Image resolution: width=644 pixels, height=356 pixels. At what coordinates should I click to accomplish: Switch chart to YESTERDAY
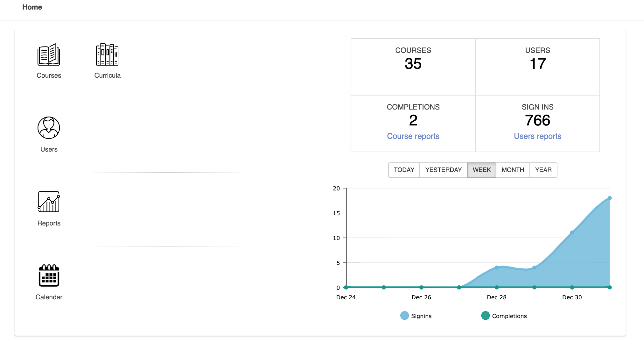point(443,170)
